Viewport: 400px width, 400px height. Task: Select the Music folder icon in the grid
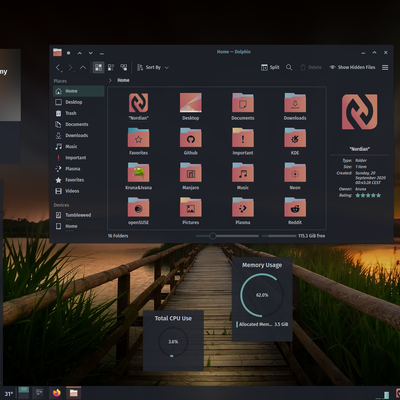[x=243, y=172]
